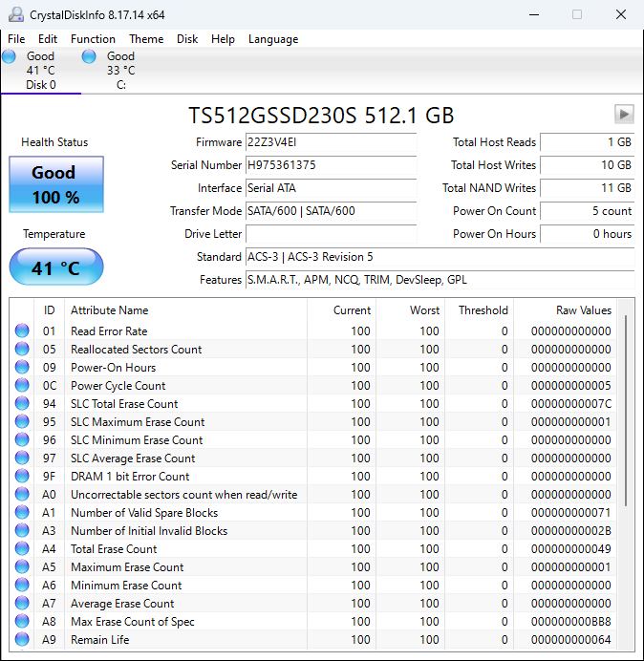The height and width of the screenshot is (661, 644).
Task: Click the 41 °C temperature button
Action: pos(55,267)
